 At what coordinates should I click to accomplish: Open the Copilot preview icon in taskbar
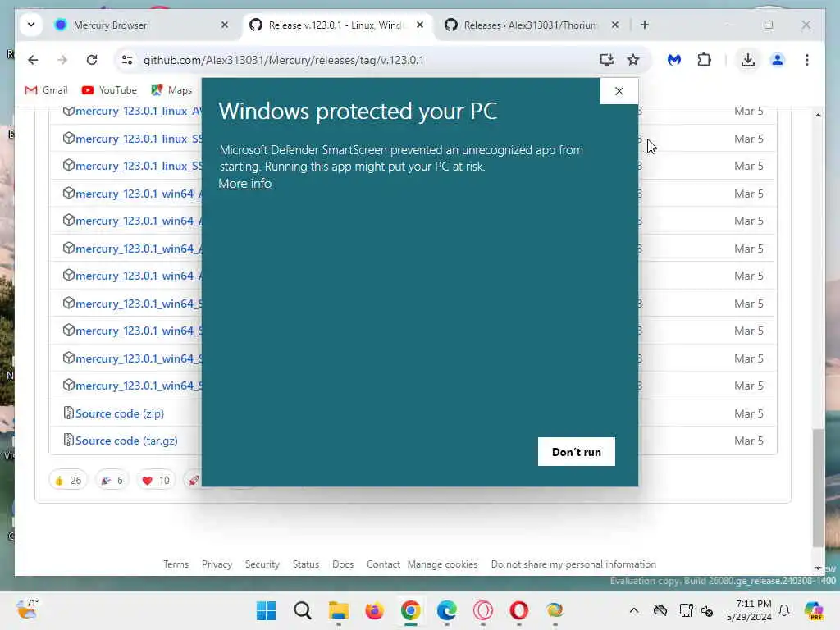click(814, 610)
